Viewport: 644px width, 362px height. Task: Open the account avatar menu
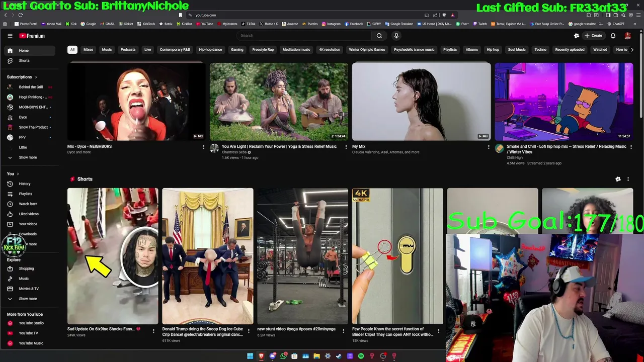point(627,36)
